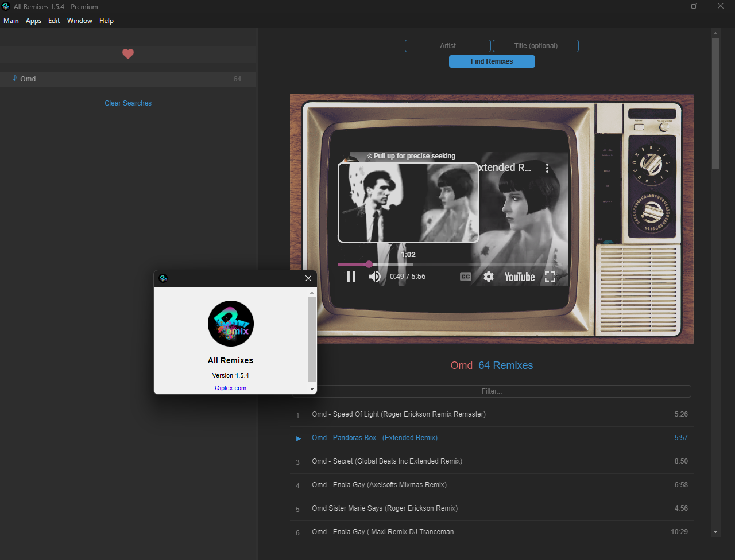Image resolution: width=735 pixels, height=560 pixels.
Task: Click the video seek bar handle
Action: [x=369, y=265]
